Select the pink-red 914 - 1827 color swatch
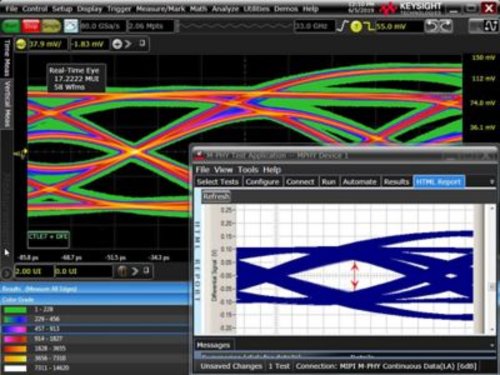The image size is (500, 375). pyautogui.click(x=15, y=339)
